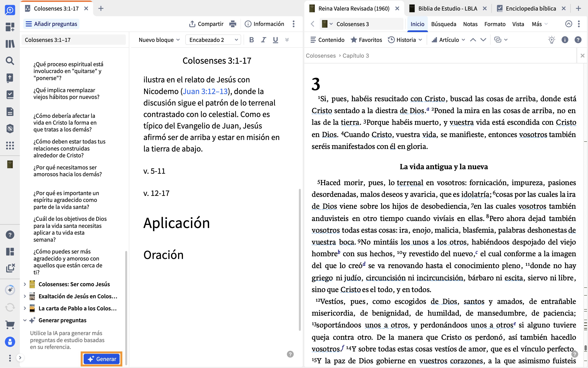
Task: Click the lightbulb insights icon
Action: pos(552,40)
